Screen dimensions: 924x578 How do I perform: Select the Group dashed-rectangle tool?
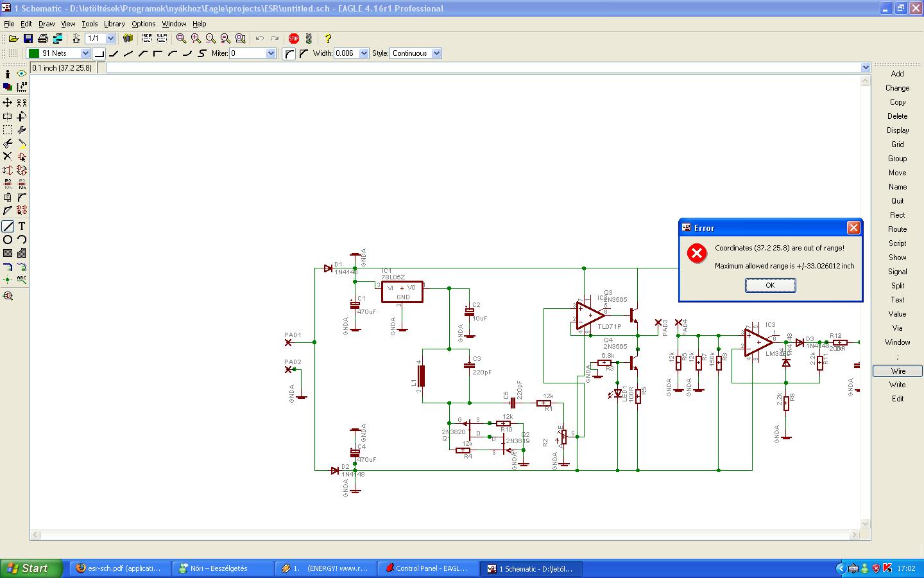pyautogui.click(x=8, y=130)
